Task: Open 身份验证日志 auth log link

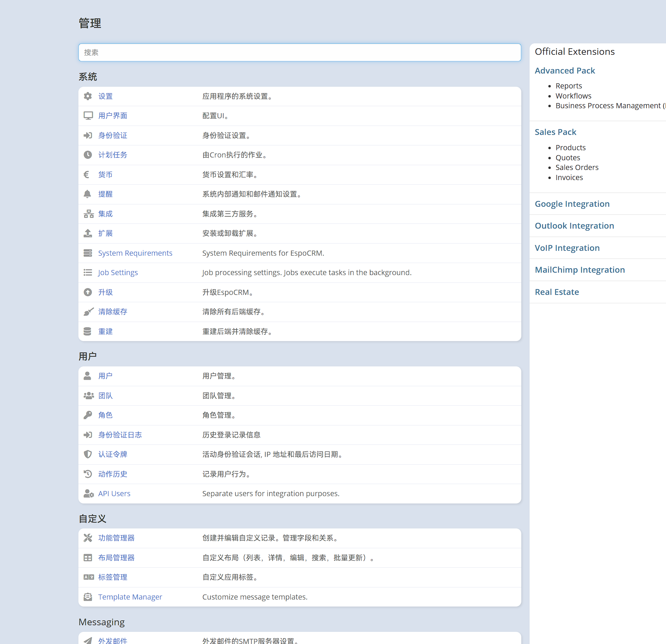Action: pos(120,435)
